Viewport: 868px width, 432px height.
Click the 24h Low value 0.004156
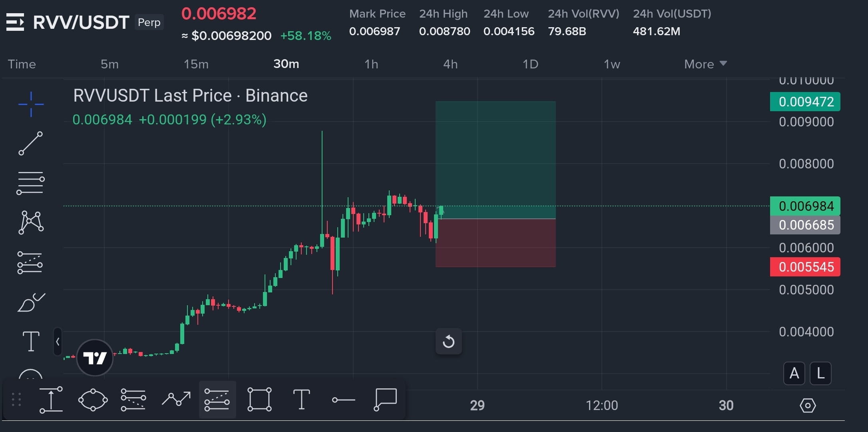click(509, 31)
